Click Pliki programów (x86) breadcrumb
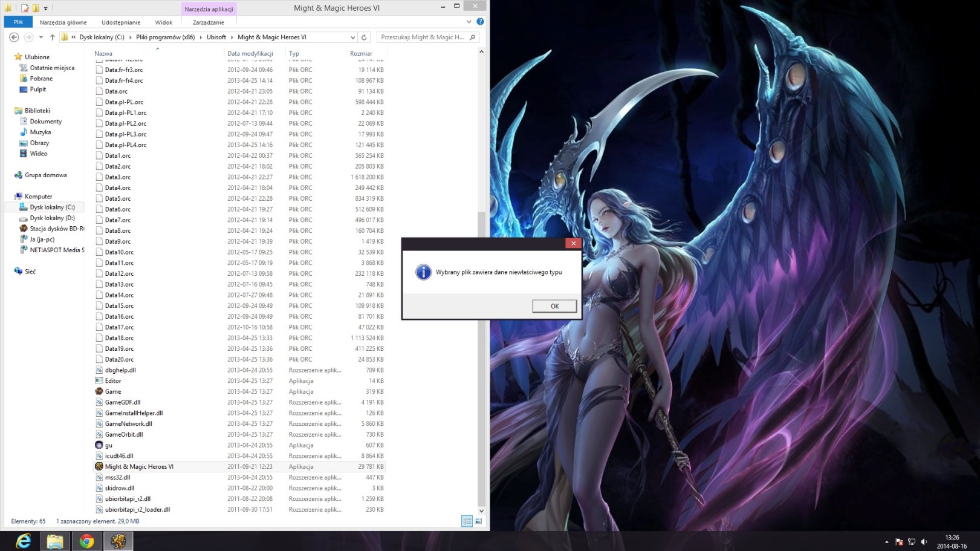Viewport: 980px width, 551px height. pos(165,37)
